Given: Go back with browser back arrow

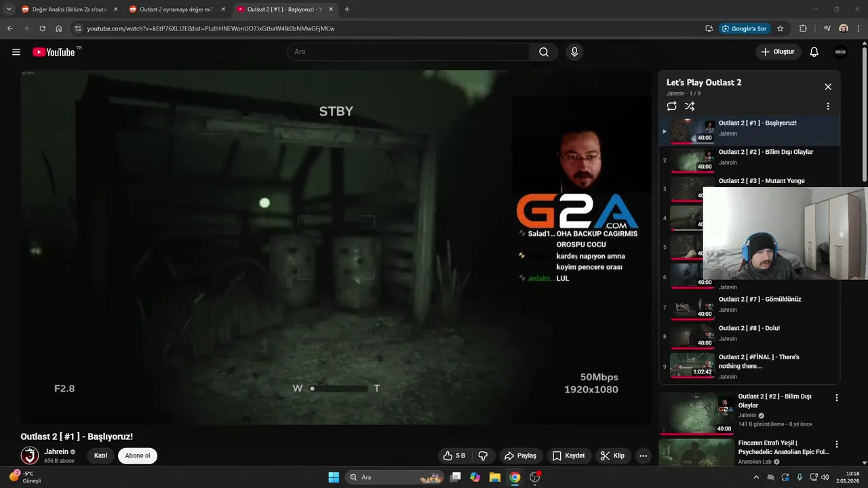Looking at the screenshot, I should point(9,28).
